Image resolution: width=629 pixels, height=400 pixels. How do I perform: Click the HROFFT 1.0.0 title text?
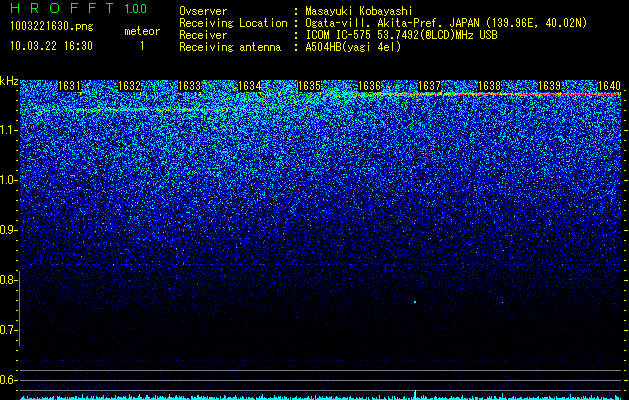(78, 8)
